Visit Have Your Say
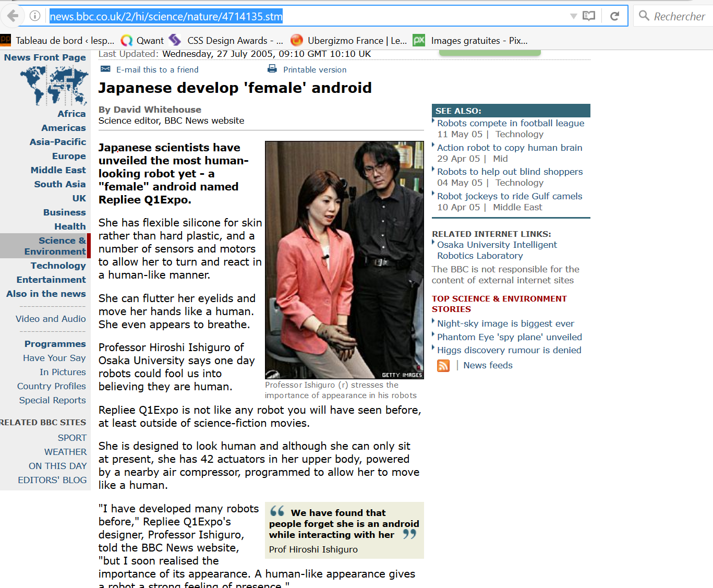713x588 pixels. (x=54, y=358)
